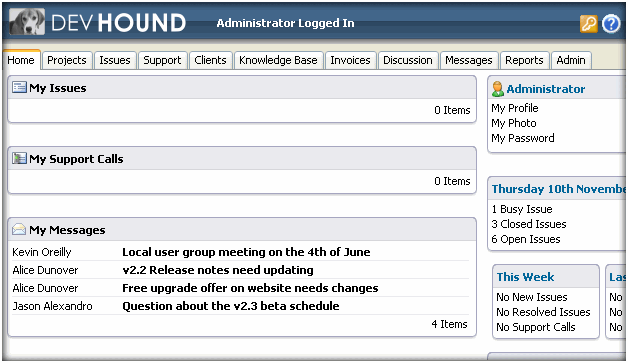
Task: Switch to the Projects tab
Action: (x=67, y=60)
